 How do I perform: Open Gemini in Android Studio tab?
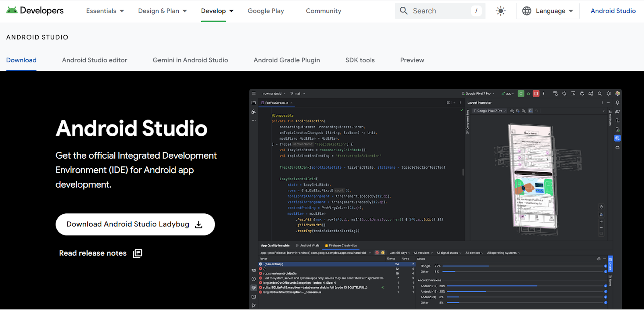tap(190, 60)
